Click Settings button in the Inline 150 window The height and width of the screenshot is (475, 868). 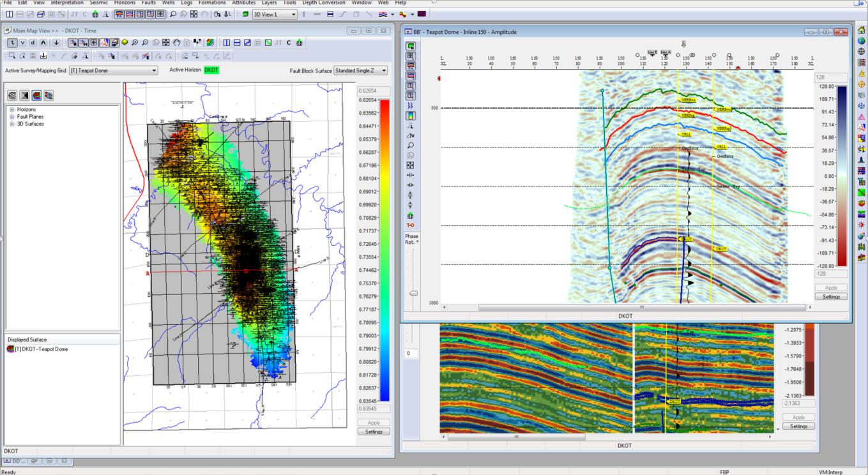pos(831,297)
